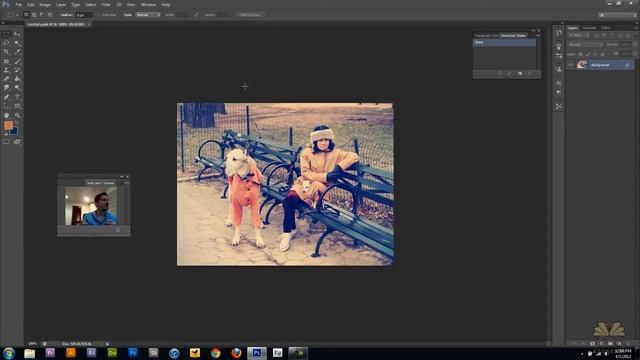640x360 pixels.
Task: Select the None character style row
Action: pyautogui.click(x=504, y=42)
